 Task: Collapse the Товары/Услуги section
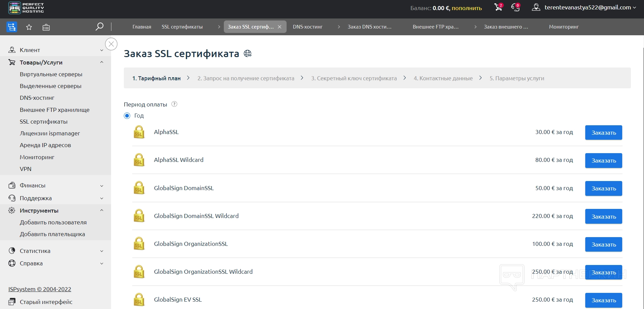102,62
